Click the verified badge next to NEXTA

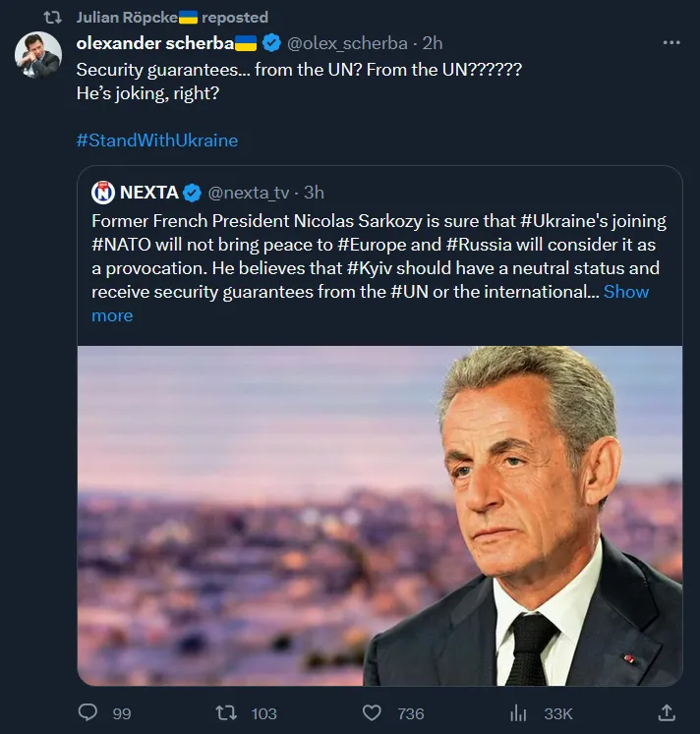click(x=194, y=192)
